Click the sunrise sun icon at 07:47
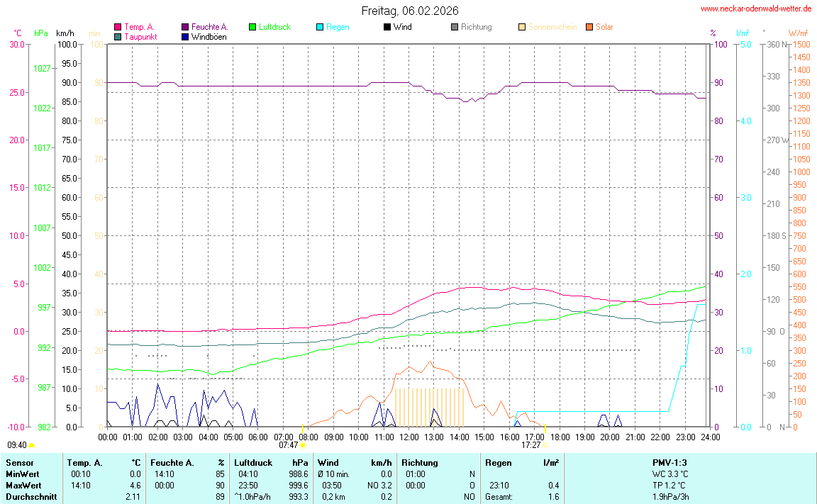The image size is (817, 504). click(303, 445)
